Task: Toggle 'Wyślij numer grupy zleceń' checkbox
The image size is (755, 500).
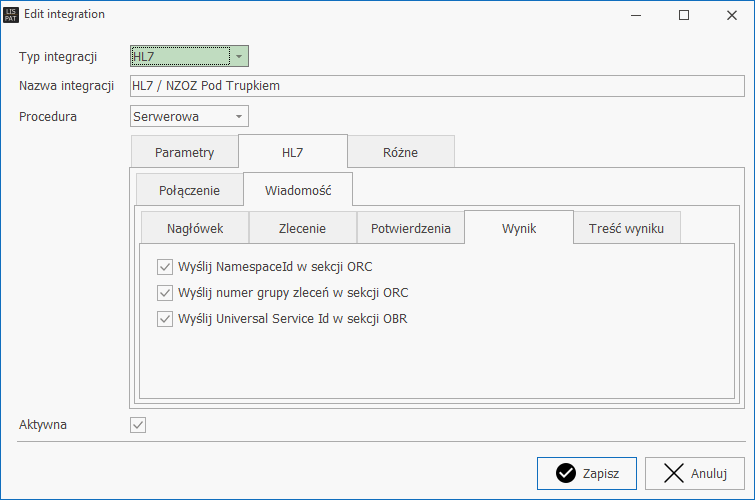Action: pyautogui.click(x=165, y=293)
